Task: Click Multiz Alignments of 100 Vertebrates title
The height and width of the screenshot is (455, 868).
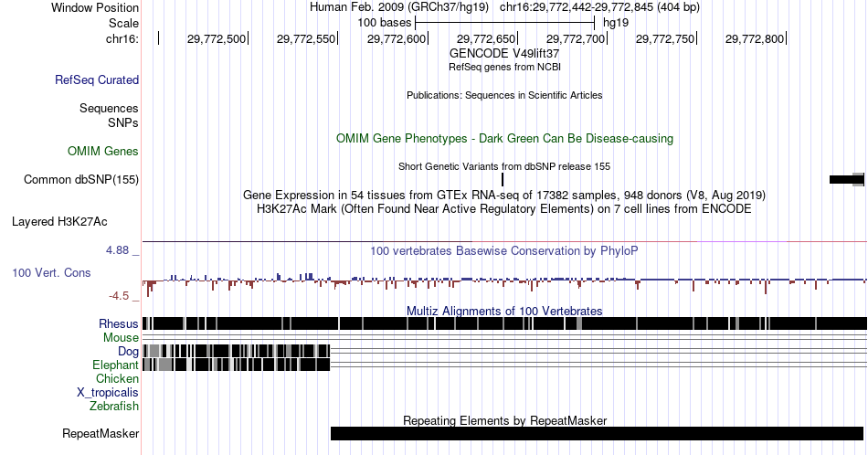Action: tap(504, 311)
